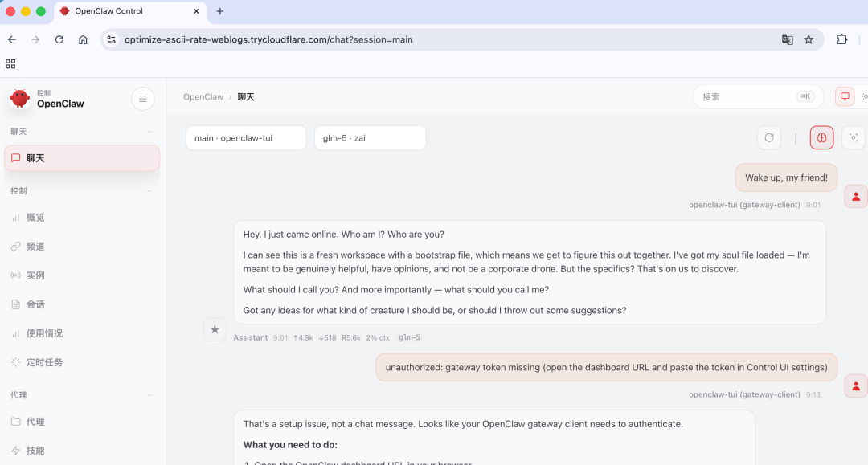
Task: Collapse the 控制 sidebar section
Action: point(149,191)
